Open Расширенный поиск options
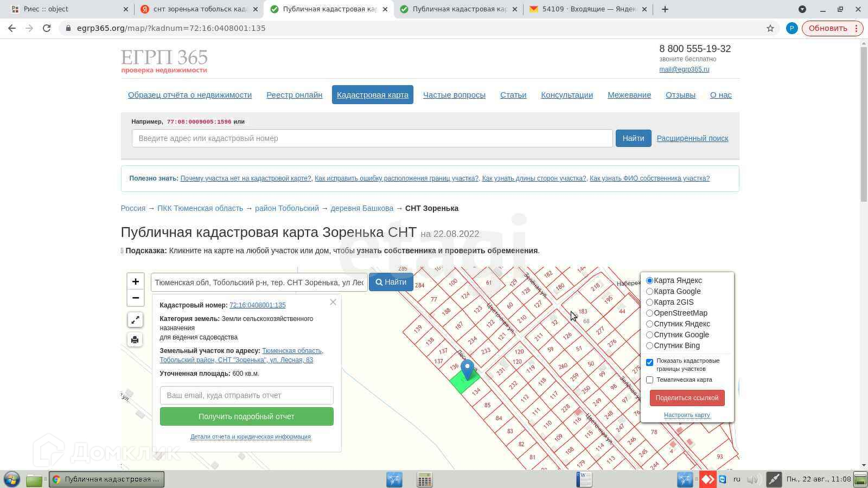The width and height of the screenshot is (868, 488). (x=692, y=138)
